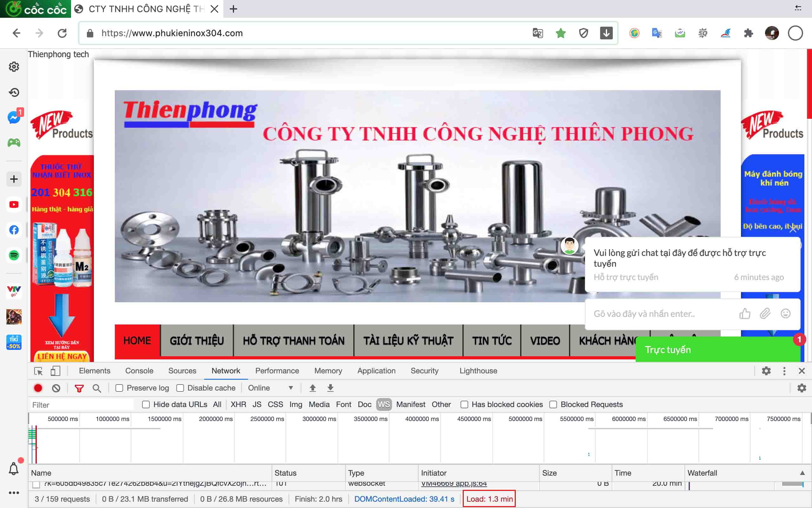Screen dimensions: 812x508
Task: Go back to previous page
Action: tap(16, 33)
